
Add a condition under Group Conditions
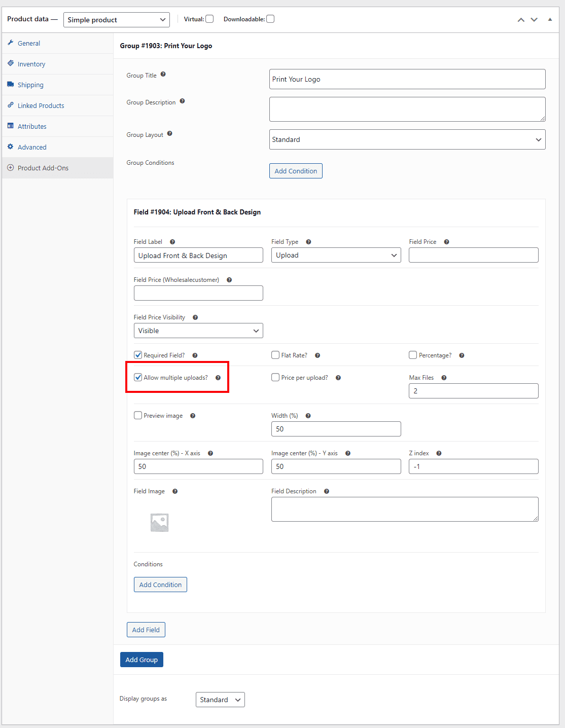click(x=296, y=171)
